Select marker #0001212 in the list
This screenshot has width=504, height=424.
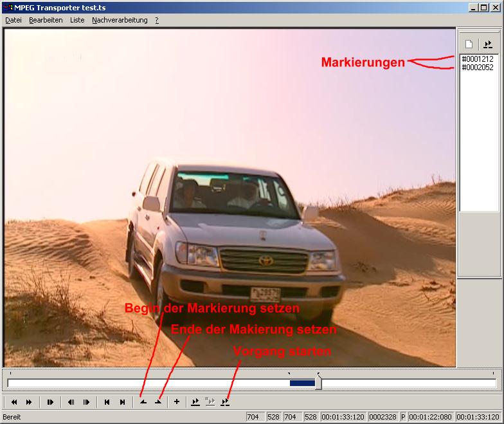point(478,59)
